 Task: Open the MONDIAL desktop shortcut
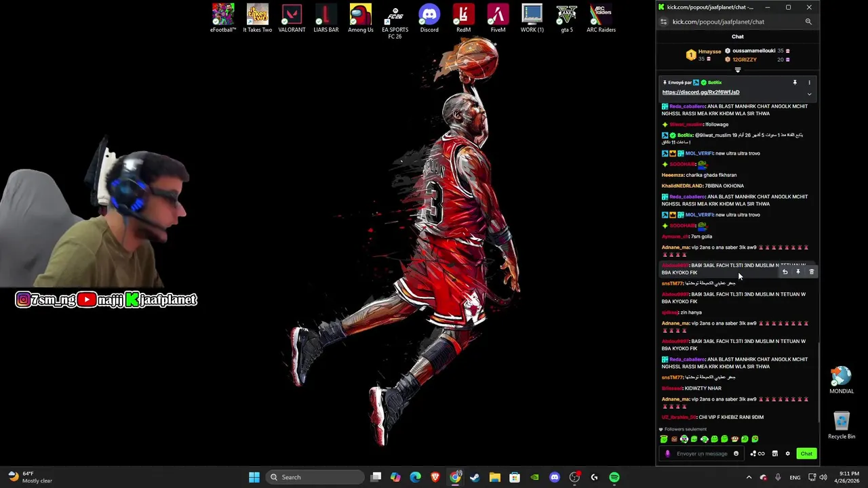click(x=842, y=380)
